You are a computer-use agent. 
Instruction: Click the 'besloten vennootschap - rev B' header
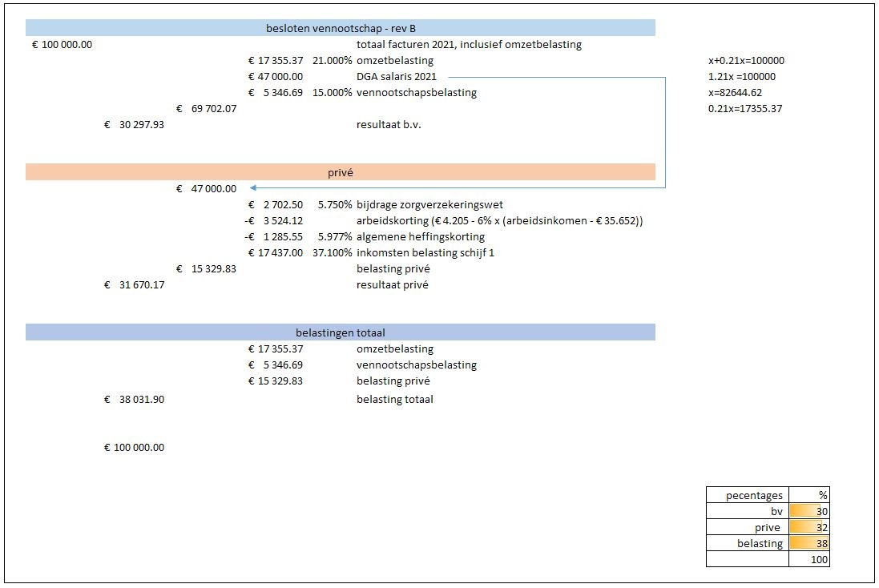coord(341,28)
